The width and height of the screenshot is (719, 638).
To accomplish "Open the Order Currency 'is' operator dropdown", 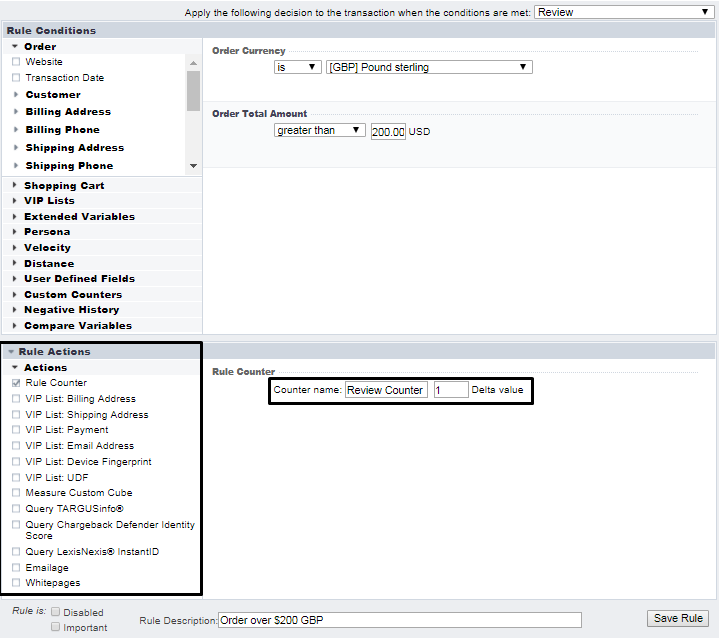I will [298, 67].
